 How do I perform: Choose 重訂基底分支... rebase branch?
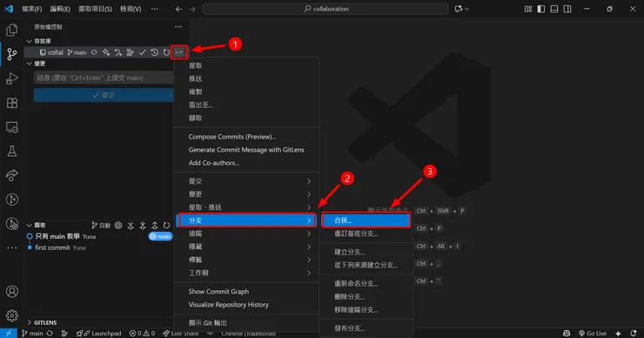coord(366,233)
